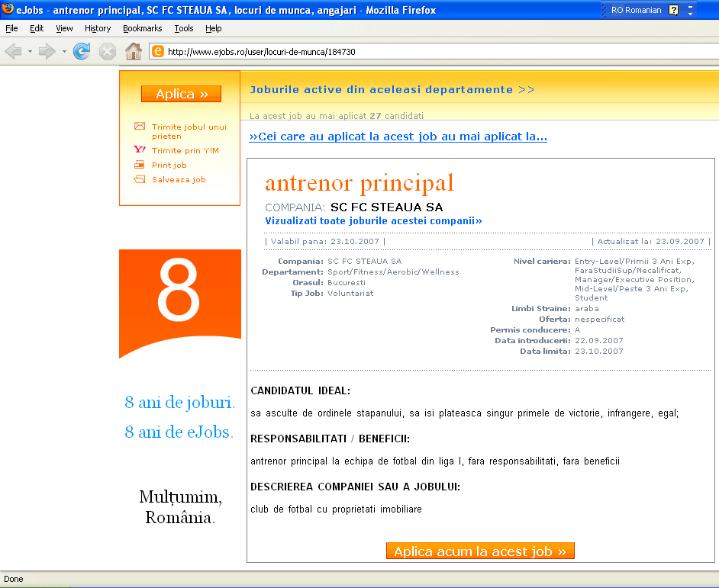Click the antrenor principal job title
This screenshot has height=588, width=719.
click(359, 183)
